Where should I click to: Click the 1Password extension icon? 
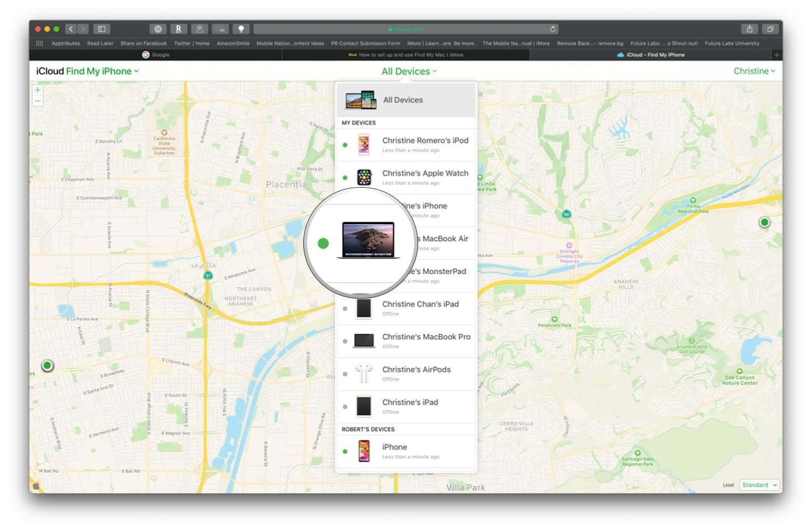(x=158, y=29)
